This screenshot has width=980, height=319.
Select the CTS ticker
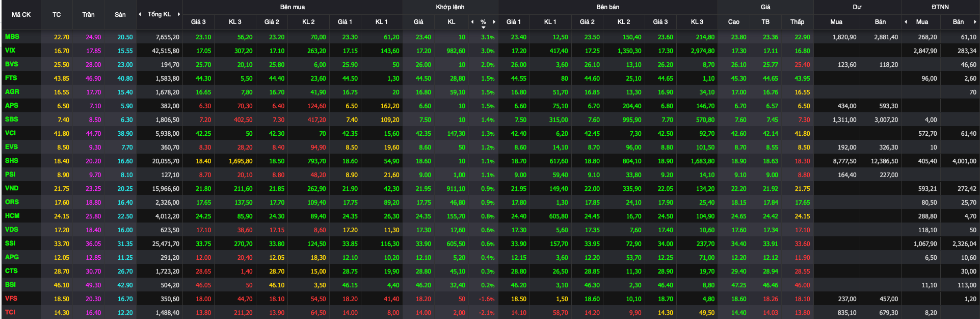(x=11, y=271)
